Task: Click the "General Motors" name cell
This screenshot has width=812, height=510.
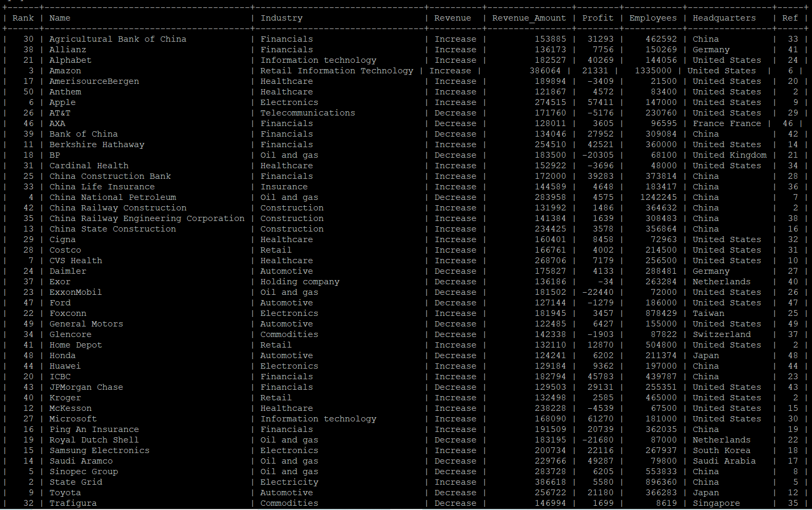Action: tap(86, 324)
